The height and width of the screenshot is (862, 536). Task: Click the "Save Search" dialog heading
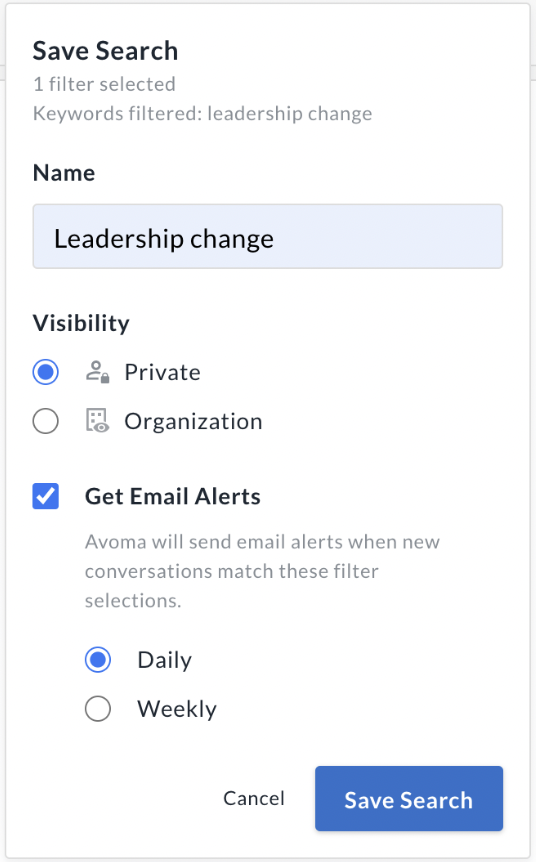[x=106, y=51]
